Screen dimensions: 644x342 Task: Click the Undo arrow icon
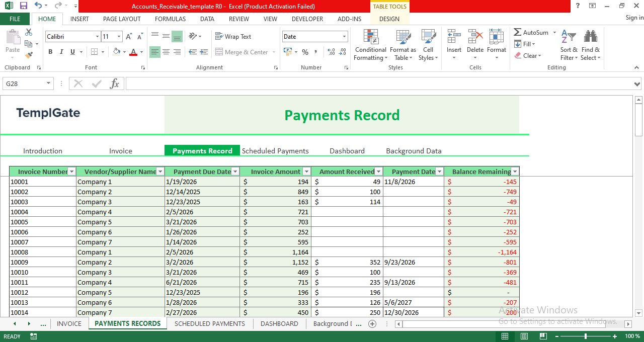pyautogui.click(x=39, y=6)
